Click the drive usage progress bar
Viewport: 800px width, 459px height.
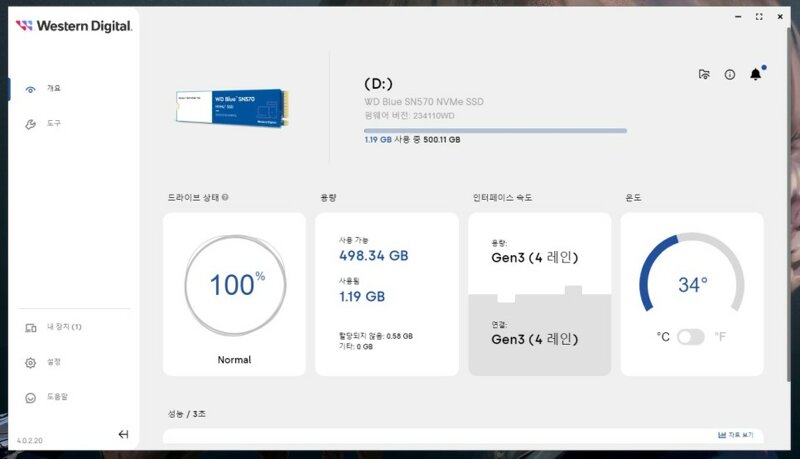pyautogui.click(x=495, y=131)
